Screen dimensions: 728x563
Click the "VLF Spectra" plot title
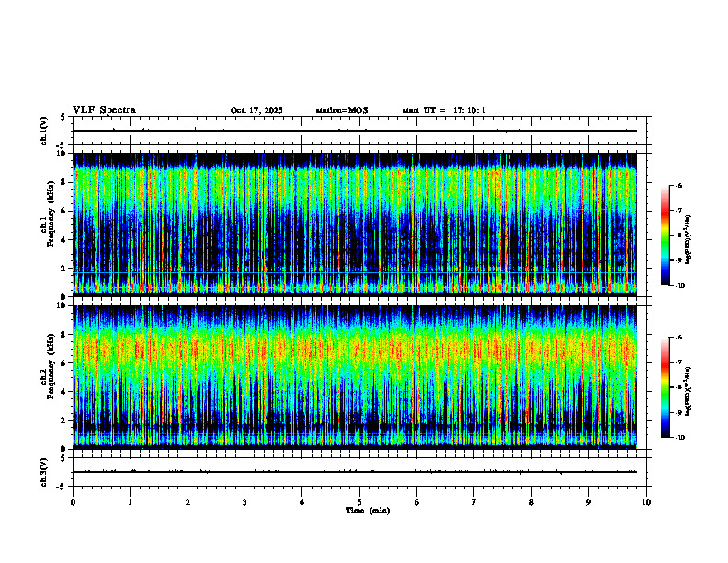[104, 110]
